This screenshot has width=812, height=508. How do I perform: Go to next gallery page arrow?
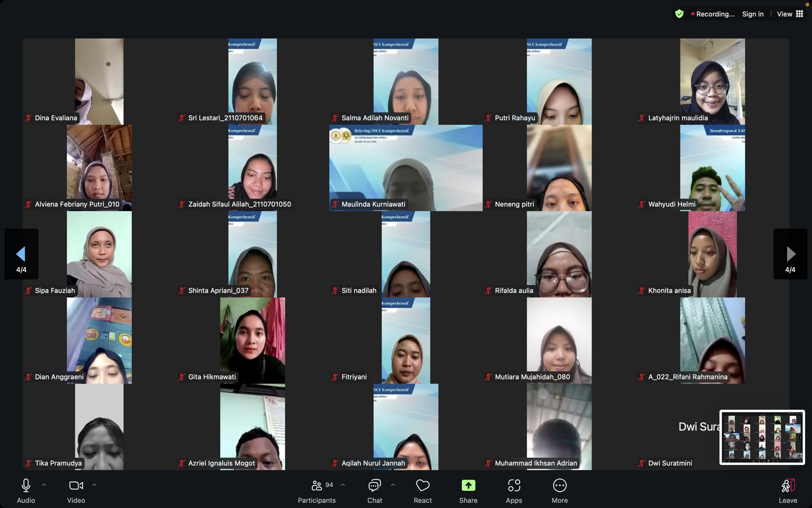pos(790,254)
